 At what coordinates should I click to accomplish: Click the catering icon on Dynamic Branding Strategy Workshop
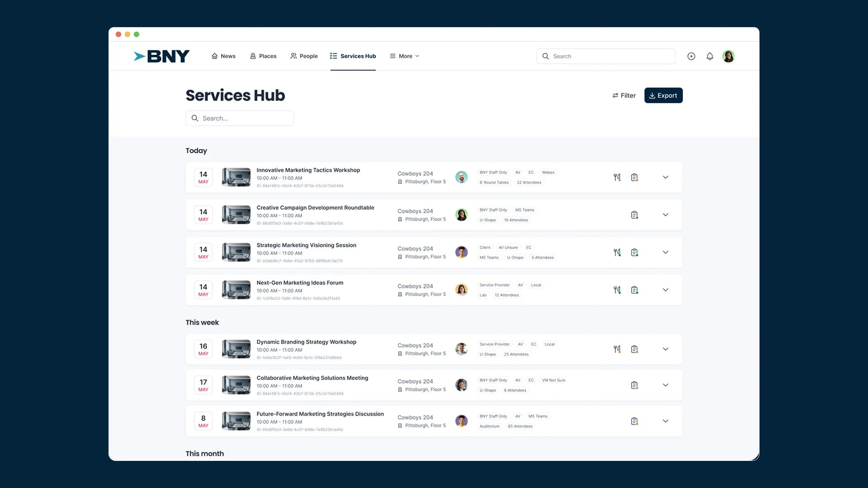(617, 349)
